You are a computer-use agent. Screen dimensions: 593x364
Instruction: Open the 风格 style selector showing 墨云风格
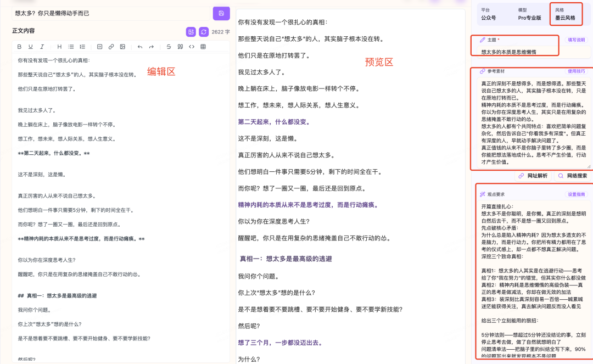click(x=566, y=18)
